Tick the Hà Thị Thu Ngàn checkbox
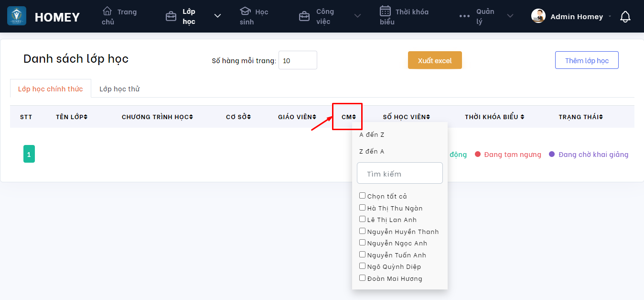The height and width of the screenshot is (300, 644). click(x=363, y=208)
